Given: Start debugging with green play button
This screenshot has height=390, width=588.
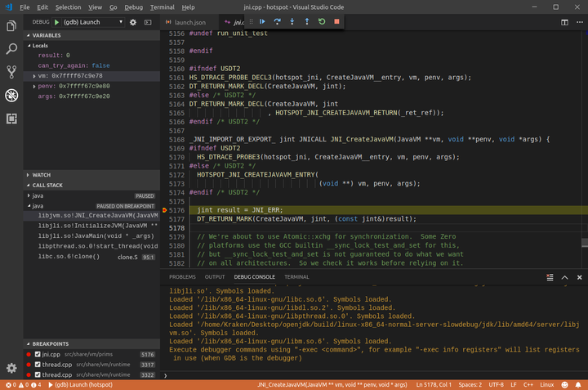Looking at the screenshot, I should click(56, 22).
